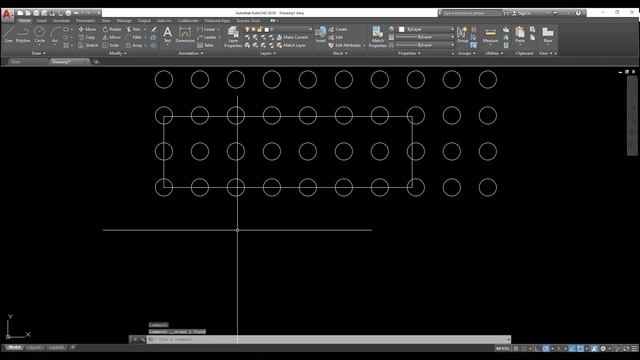Open the ByLayer object color dropdown
The image size is (640, 360).
[x=426, y=29]
